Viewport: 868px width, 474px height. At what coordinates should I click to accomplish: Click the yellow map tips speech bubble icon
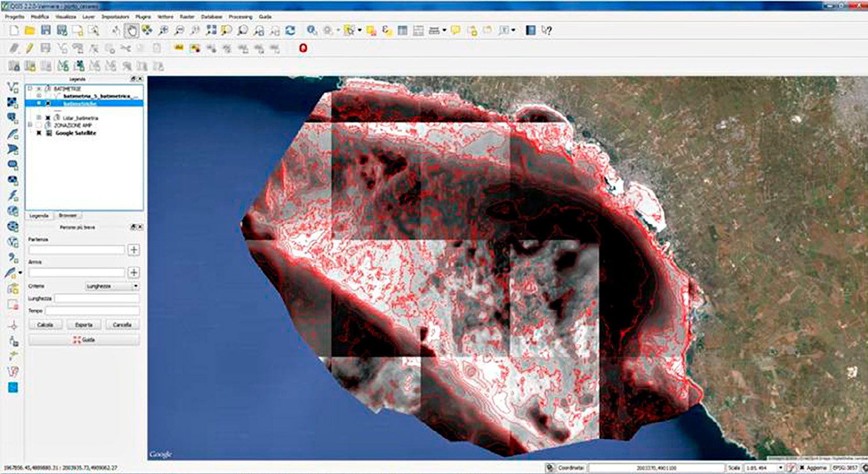pyautogui.click(x=456, y=30)
